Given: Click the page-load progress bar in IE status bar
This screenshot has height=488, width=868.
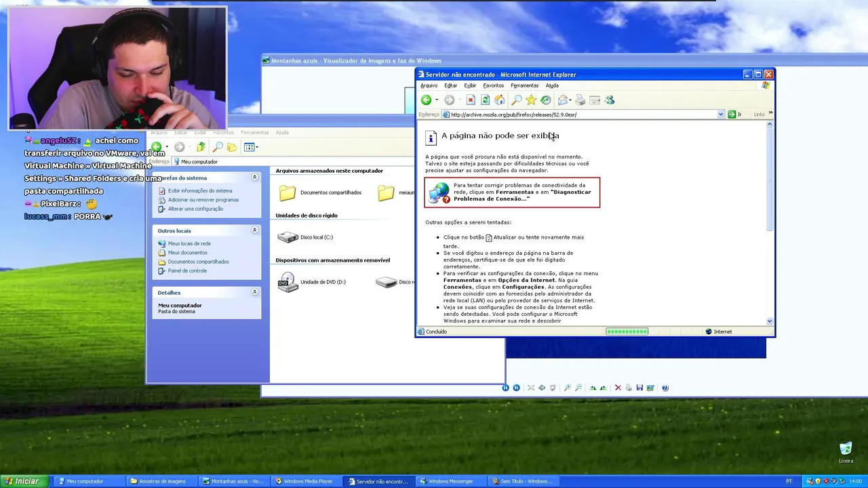Looking at the screenshot, I should tap(627, 331).
